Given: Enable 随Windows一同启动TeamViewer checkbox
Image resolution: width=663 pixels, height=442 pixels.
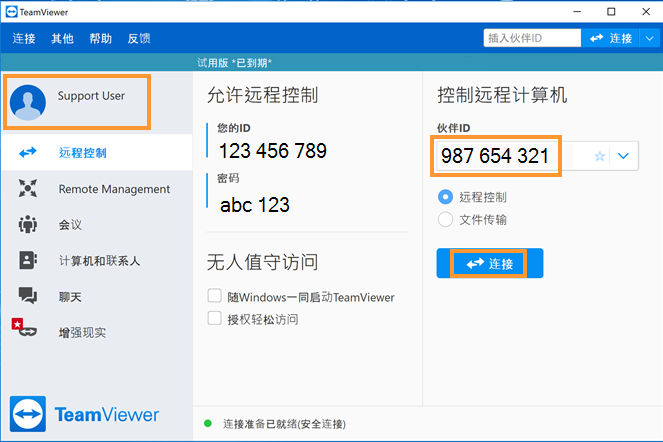Looking at the screenshot, I should (x=214, y=296).
